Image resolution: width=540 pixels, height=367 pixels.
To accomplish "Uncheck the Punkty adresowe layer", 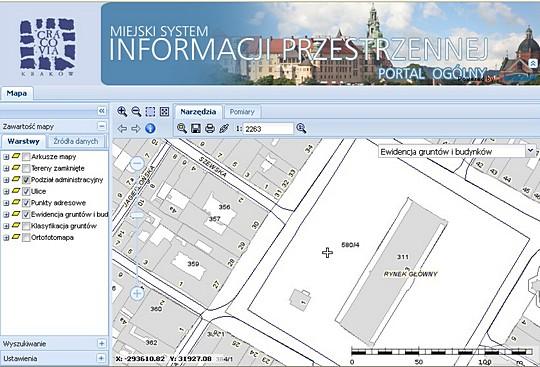I will [26, 203].
